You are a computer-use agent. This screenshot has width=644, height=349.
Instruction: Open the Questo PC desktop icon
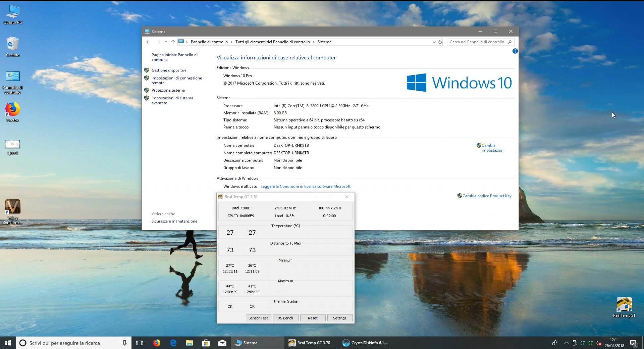(x=13, y=15)
